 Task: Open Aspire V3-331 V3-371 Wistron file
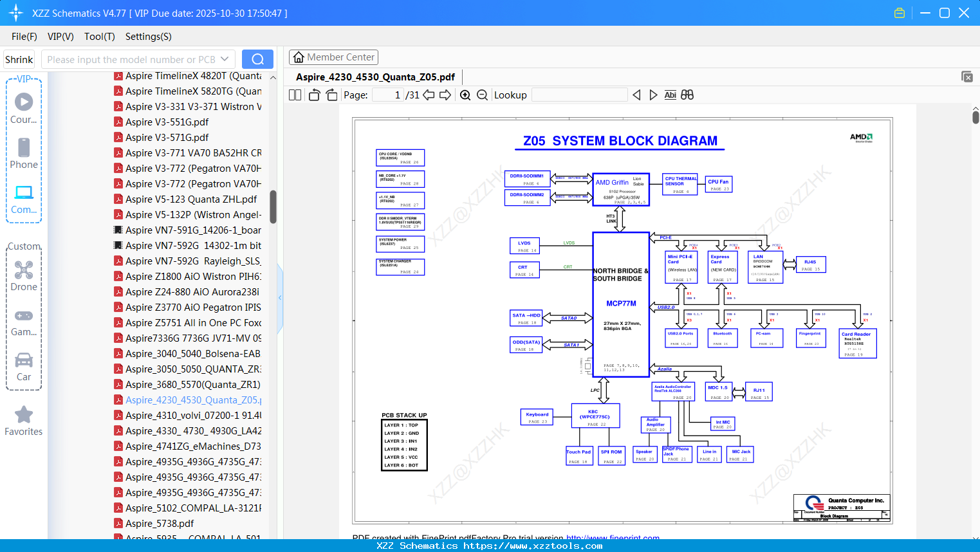[x=188, y=107]
